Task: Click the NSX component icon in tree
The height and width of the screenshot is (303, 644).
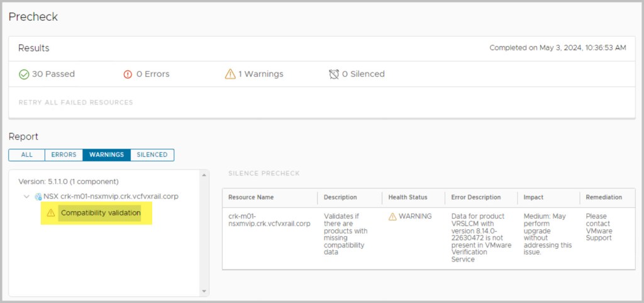Action: [38, 197]
